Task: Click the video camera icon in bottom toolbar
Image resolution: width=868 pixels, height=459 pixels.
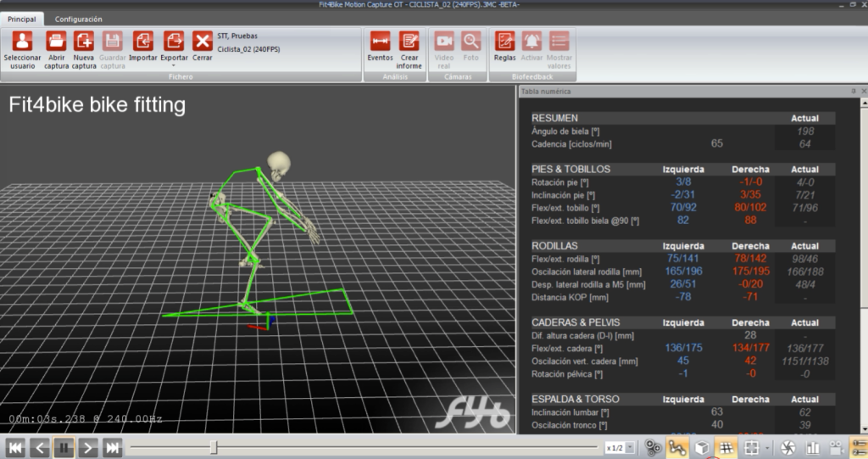Action: (837, 448)
